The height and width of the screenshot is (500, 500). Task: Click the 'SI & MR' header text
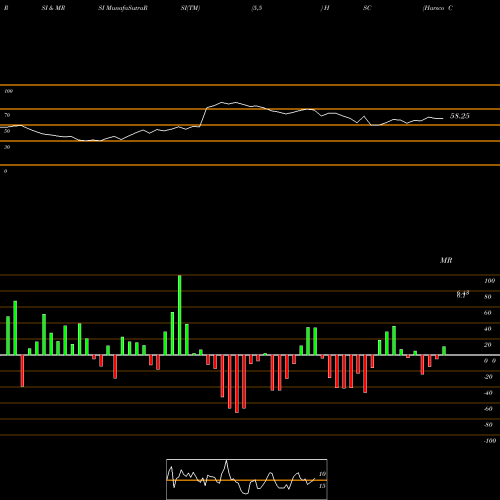pos(53,8)
